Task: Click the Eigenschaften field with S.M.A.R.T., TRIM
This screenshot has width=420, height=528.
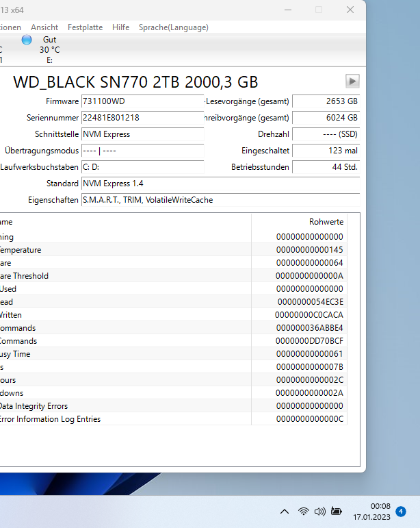Action: pyautogui.click(x=220, y=200)
